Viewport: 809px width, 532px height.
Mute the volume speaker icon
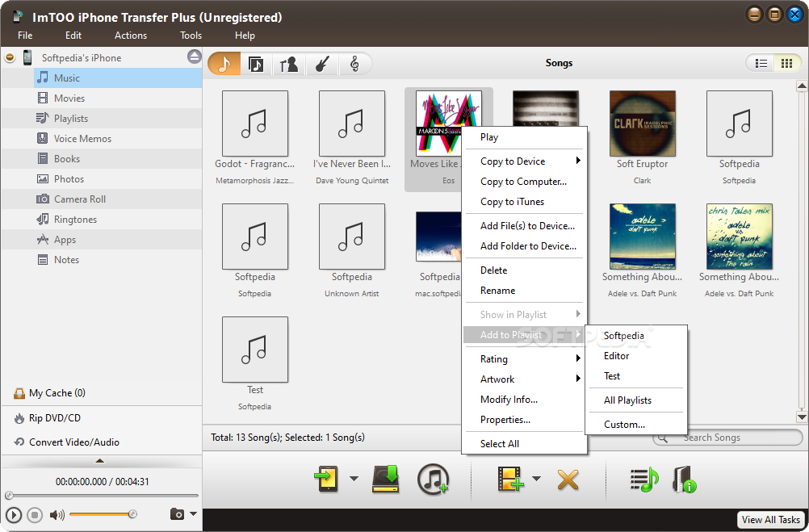pyautogui.click(x=57, y=514)
